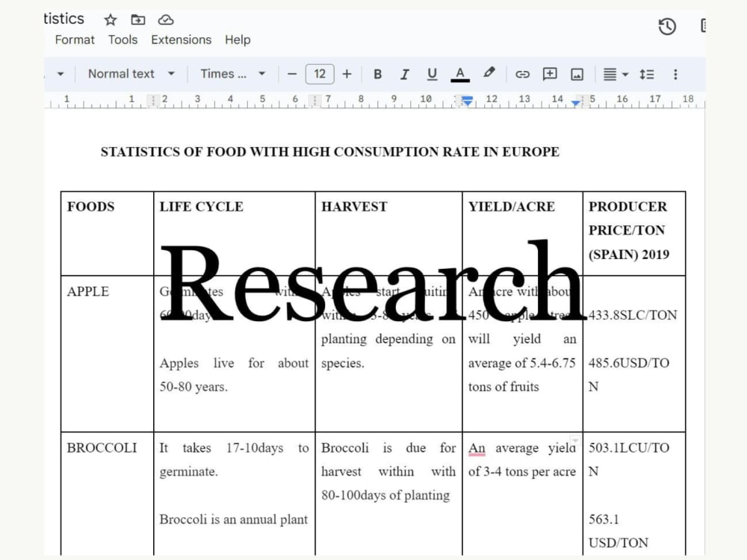Click the HARVEST header cell
The image size is (747, 560).
(x=388, y=233)
